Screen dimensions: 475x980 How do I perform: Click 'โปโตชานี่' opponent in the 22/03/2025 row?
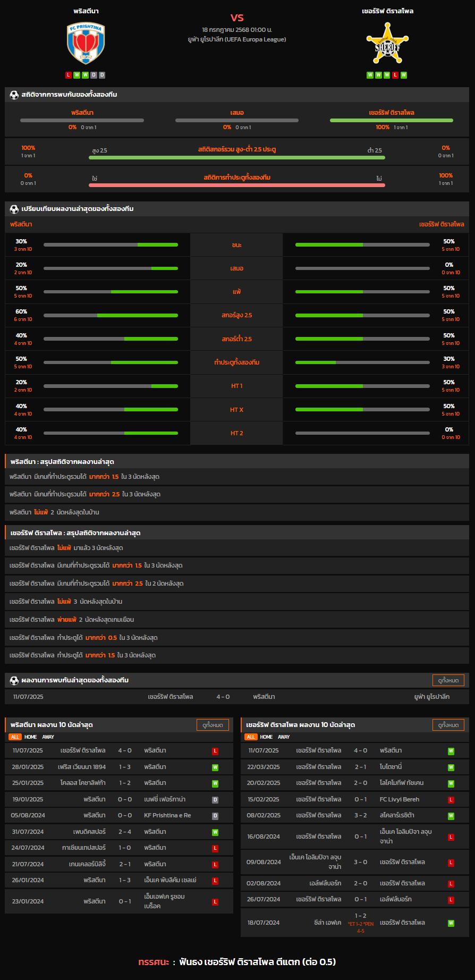(x=391, y=767)
